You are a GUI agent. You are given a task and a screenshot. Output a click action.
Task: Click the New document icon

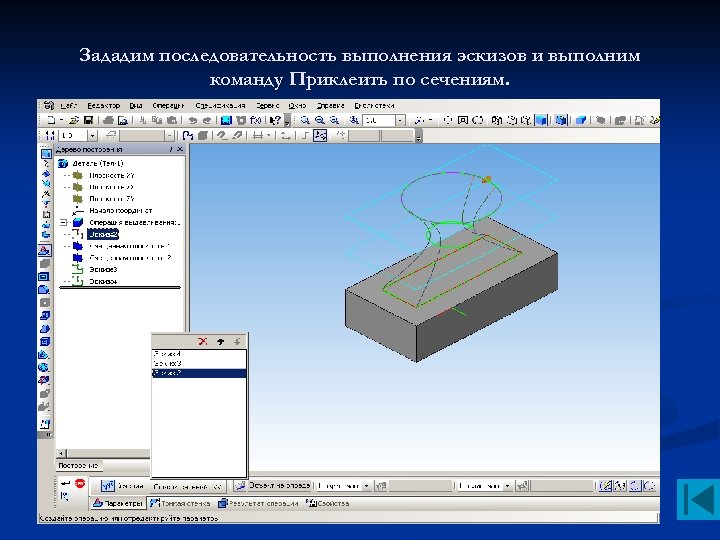tap(51, 120)
